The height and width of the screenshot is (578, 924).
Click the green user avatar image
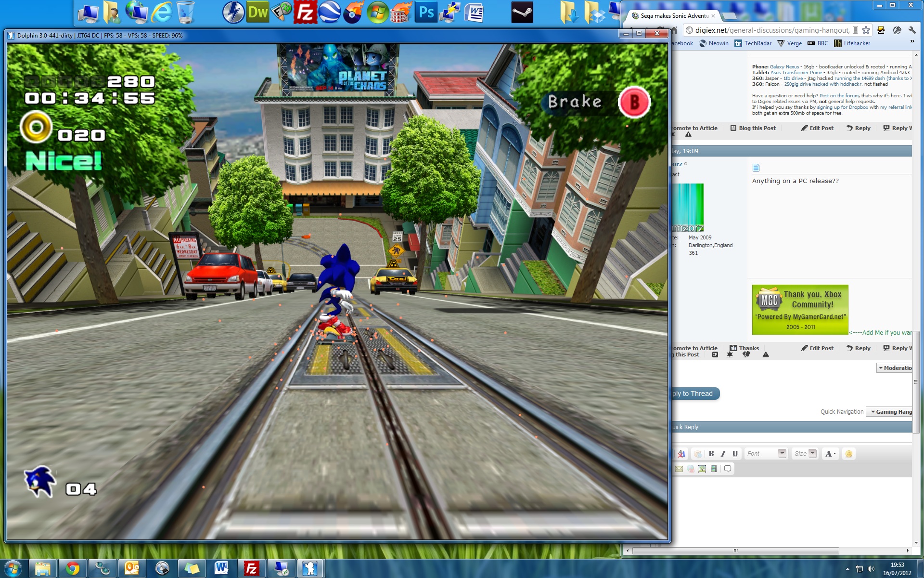click(688, 208)
